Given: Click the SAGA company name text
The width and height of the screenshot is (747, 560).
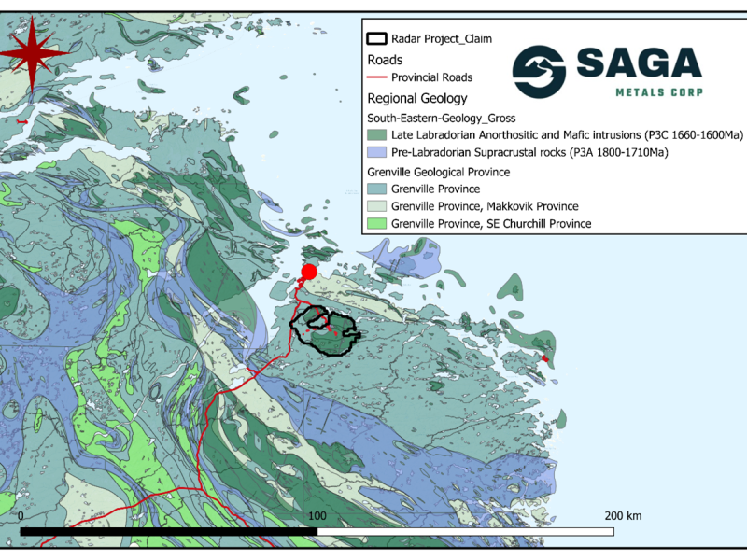Looking at the screenshot, I should (639, 64).
